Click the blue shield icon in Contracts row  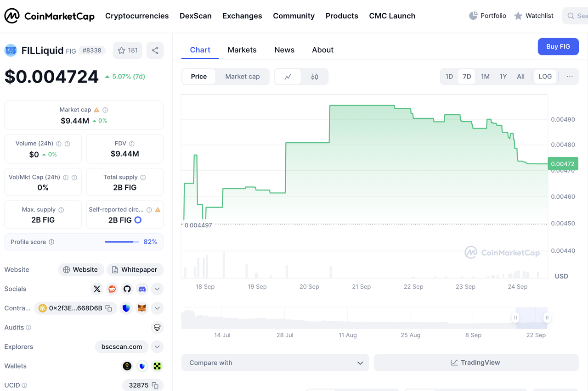point(126,308)
